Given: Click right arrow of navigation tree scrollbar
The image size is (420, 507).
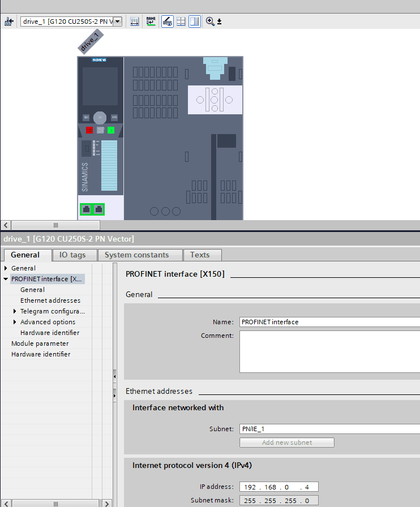Looking at the screenshot, I should point(106,504).
